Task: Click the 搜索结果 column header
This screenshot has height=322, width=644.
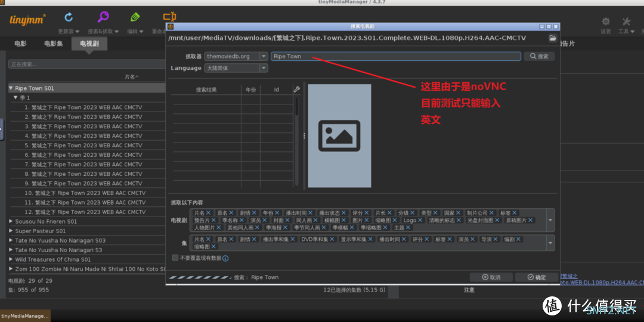Action: (206, 89)
